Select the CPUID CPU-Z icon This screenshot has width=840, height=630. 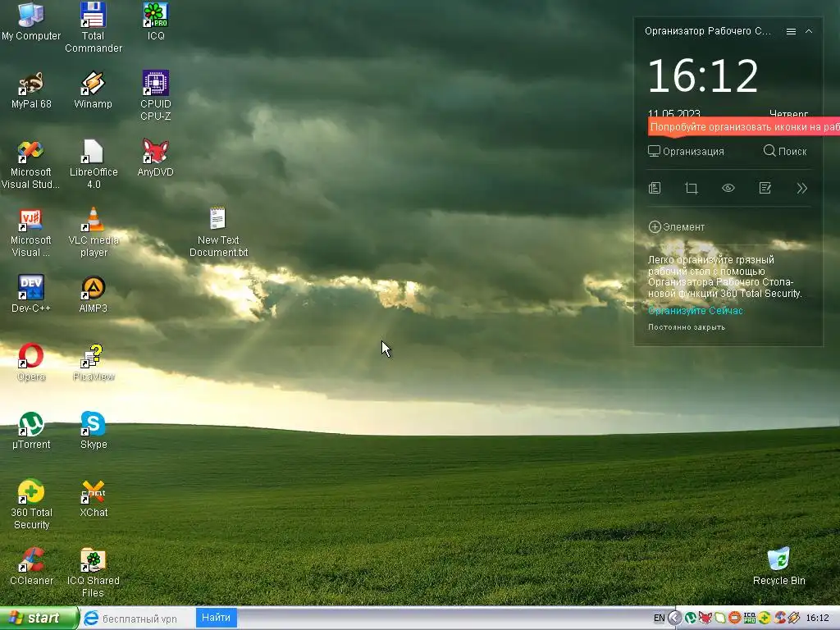(x=155, y=96)
